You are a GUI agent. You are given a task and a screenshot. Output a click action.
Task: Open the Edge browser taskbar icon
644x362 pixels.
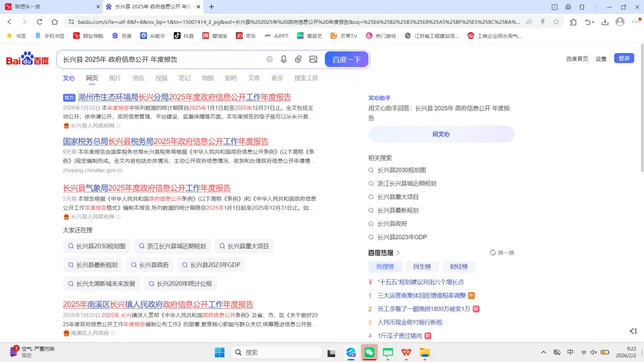[x=351, y=352]
